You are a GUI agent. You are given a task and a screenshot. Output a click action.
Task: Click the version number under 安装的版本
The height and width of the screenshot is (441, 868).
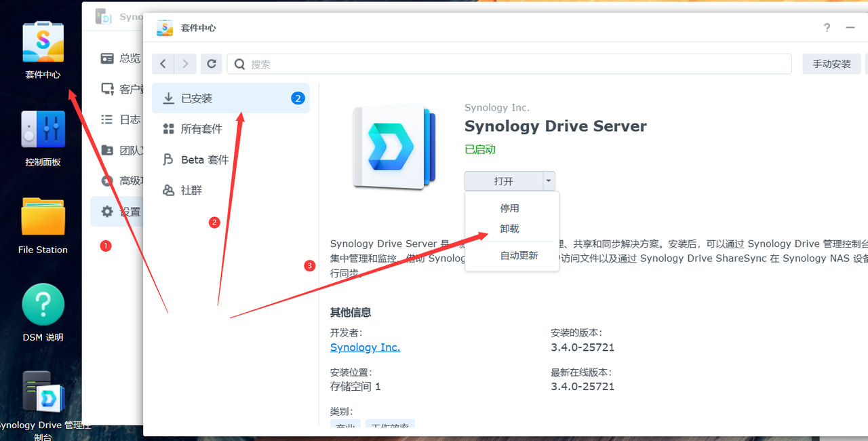coord(583,347)
